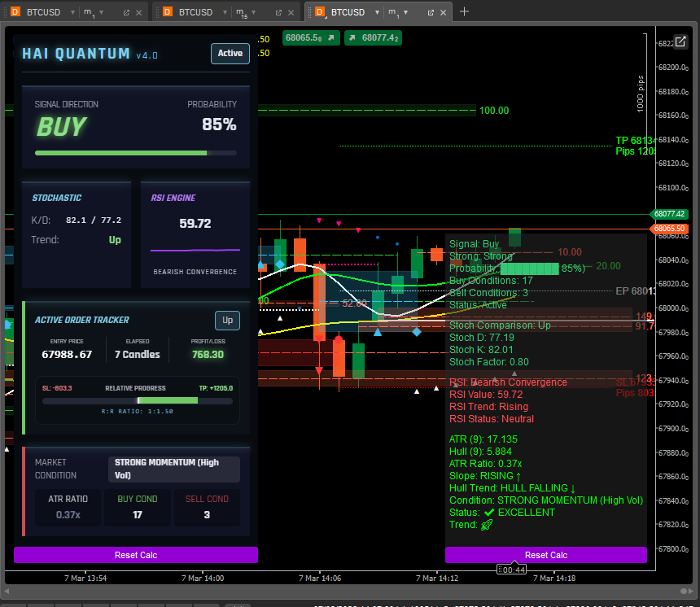Click the buy price button 68077.4
This screenshot has height=607, width=700.
coord(372,37)
